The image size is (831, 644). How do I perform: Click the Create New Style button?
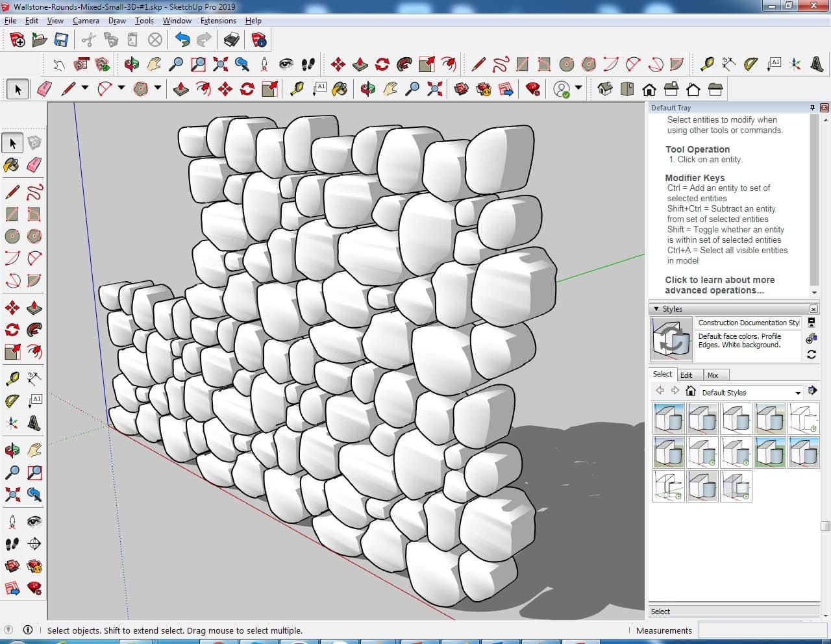[x=811, y=339]
